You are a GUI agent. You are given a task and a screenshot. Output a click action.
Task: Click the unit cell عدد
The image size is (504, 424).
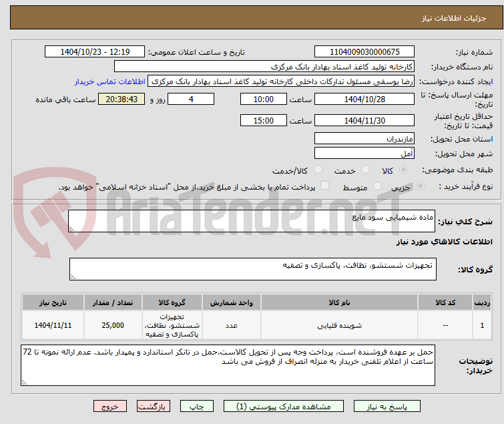coord(232,325)
